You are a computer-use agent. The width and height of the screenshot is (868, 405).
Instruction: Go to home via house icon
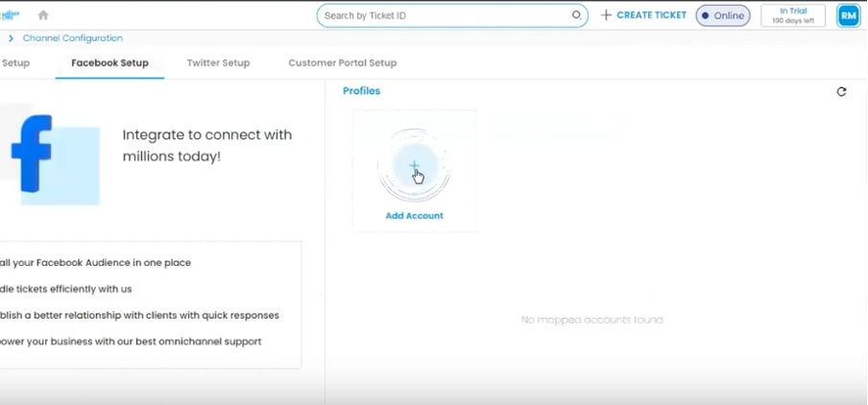[x=43, y=15]
